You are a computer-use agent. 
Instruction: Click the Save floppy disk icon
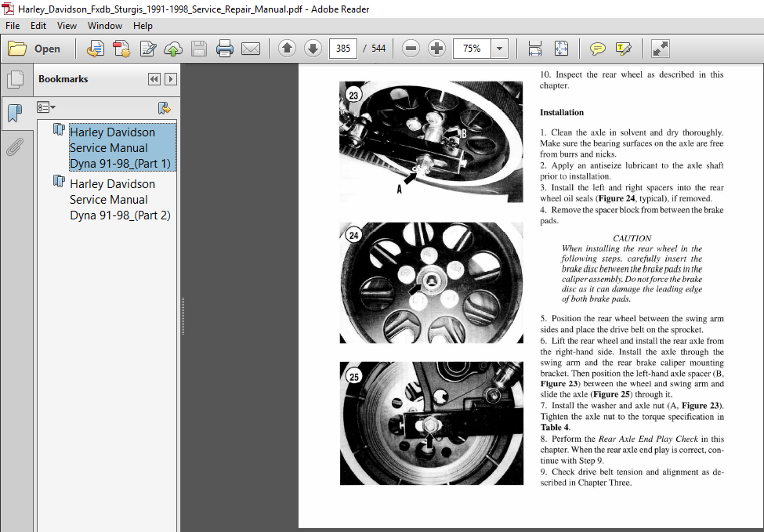[199, 49]
